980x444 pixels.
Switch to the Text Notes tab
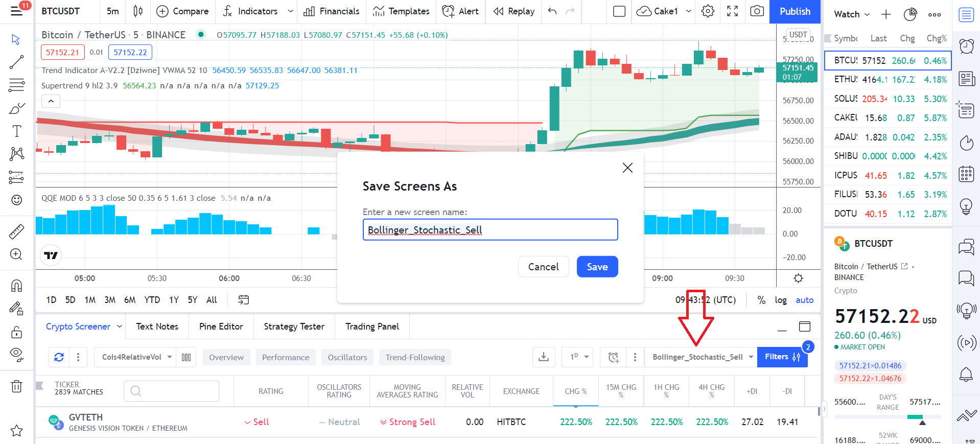pyautogui.click(x=157, y=326)
